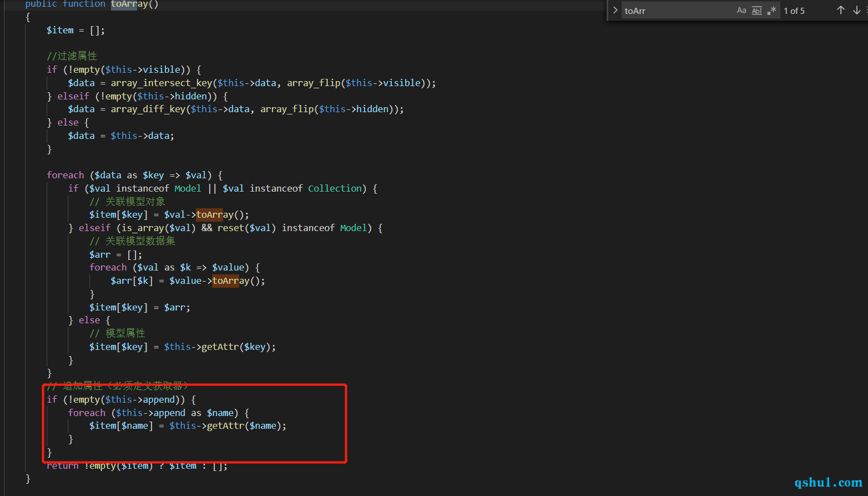This screenshot has height=496, width=868.
Task: Click the '$item = [];' line
Action: tap(75, 30)
